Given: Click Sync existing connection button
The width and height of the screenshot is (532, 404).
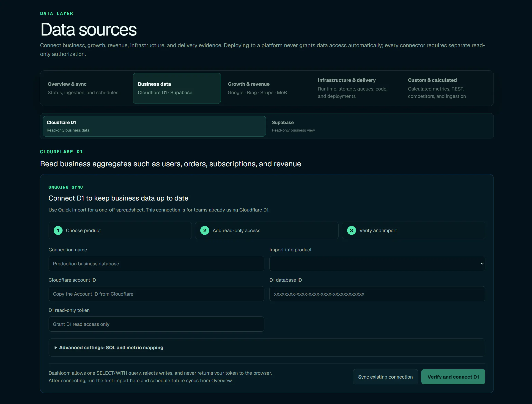Looking at the screenshot, I should point(385,377).
